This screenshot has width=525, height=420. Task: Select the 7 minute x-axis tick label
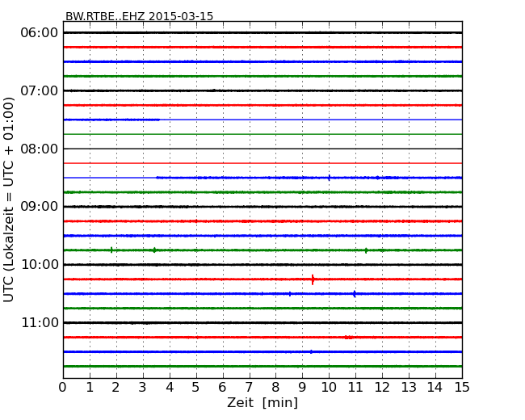point(249,388)
